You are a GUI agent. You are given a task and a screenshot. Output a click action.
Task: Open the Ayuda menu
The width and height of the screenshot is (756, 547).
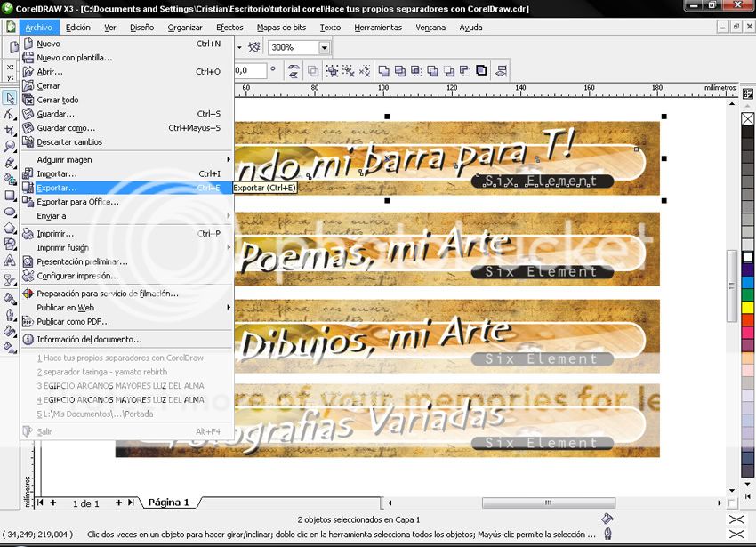click(x=470, y=28)
